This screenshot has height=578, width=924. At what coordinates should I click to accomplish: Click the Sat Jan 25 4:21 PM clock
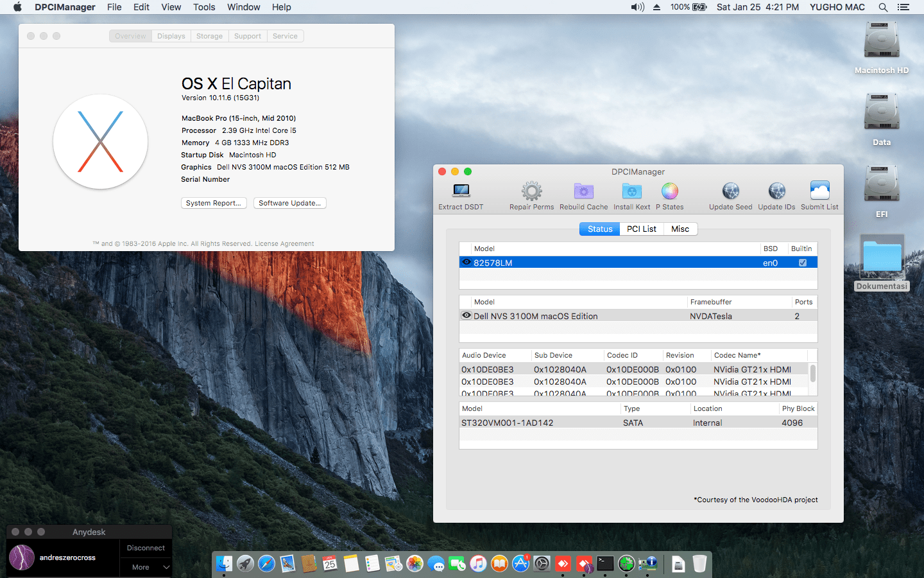758,7
